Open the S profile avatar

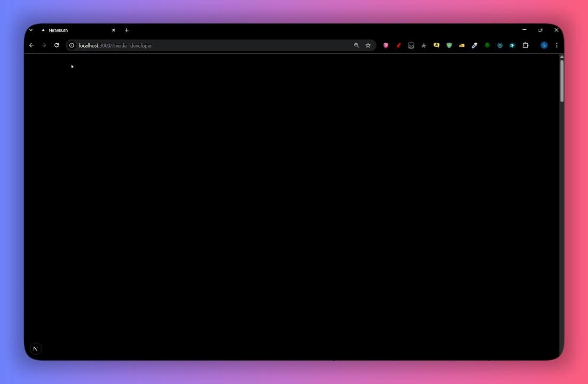(544, 45)
